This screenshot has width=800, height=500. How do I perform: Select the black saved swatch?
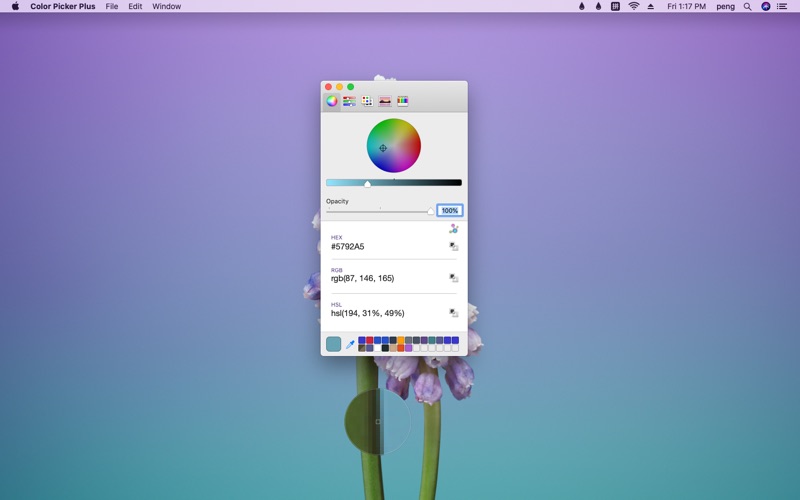pos(385,348)
